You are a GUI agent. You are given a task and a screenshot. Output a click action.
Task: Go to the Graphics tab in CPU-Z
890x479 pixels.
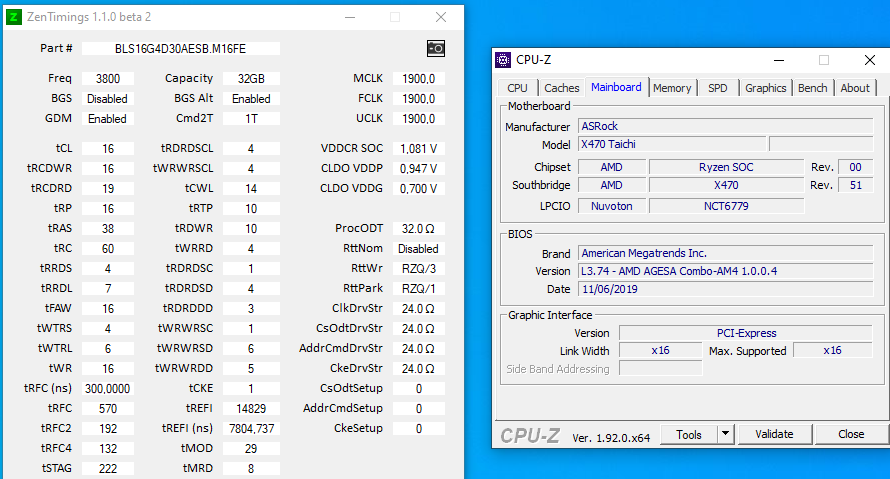click(765, 88)
